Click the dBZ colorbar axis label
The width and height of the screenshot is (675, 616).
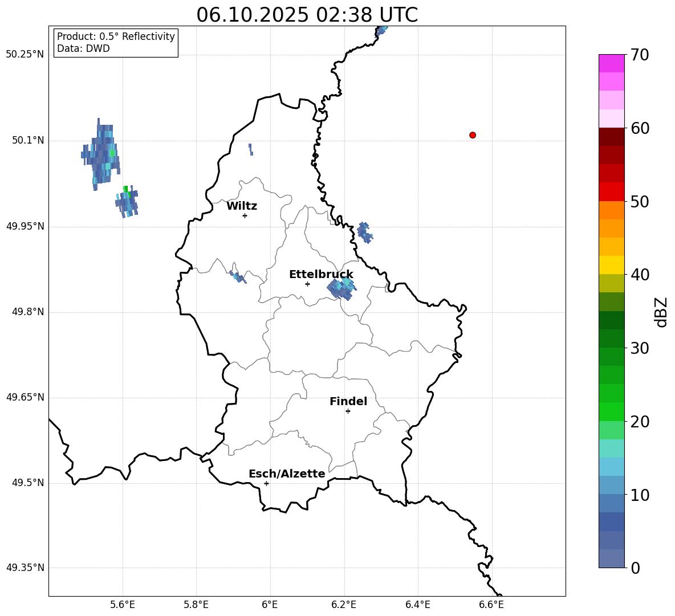pos(661,312)
